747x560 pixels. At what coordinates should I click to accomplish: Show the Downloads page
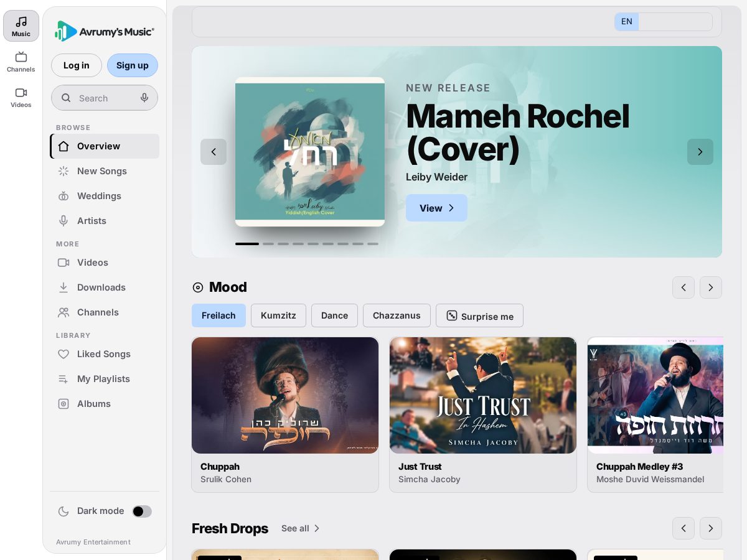pyautogui.click(x=105, y=287)
